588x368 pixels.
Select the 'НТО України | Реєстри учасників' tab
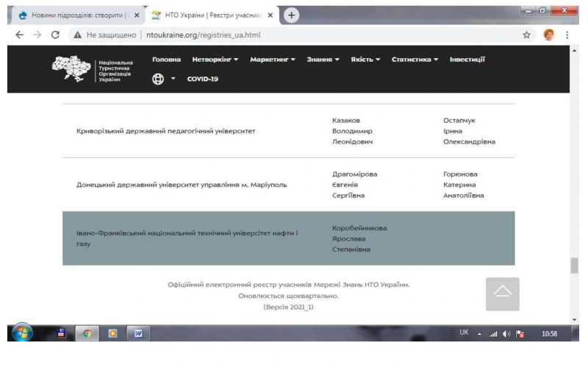(213, 15)
